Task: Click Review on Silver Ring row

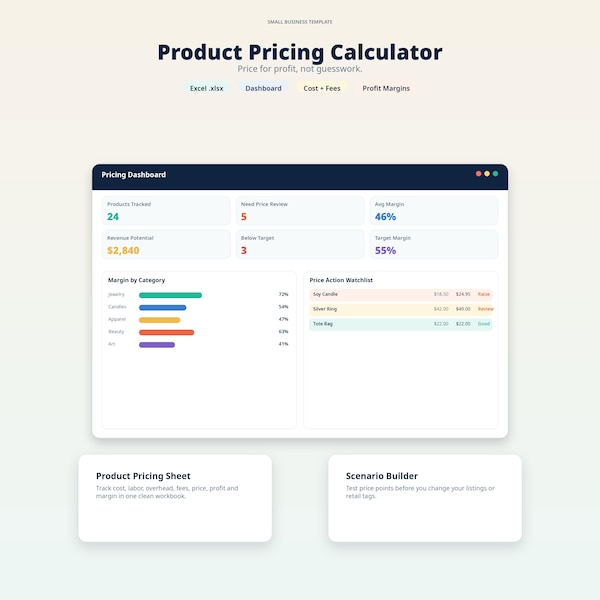Action: [x=485, y=309]
